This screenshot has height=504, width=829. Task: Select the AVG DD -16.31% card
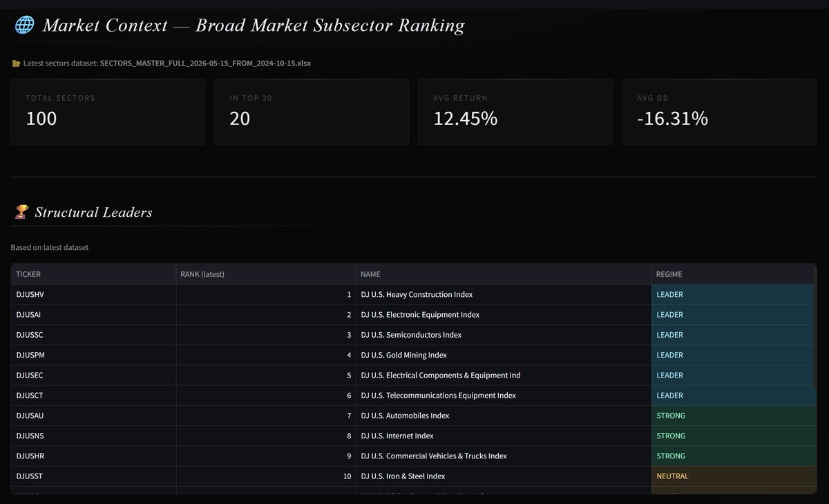(719, 112)
